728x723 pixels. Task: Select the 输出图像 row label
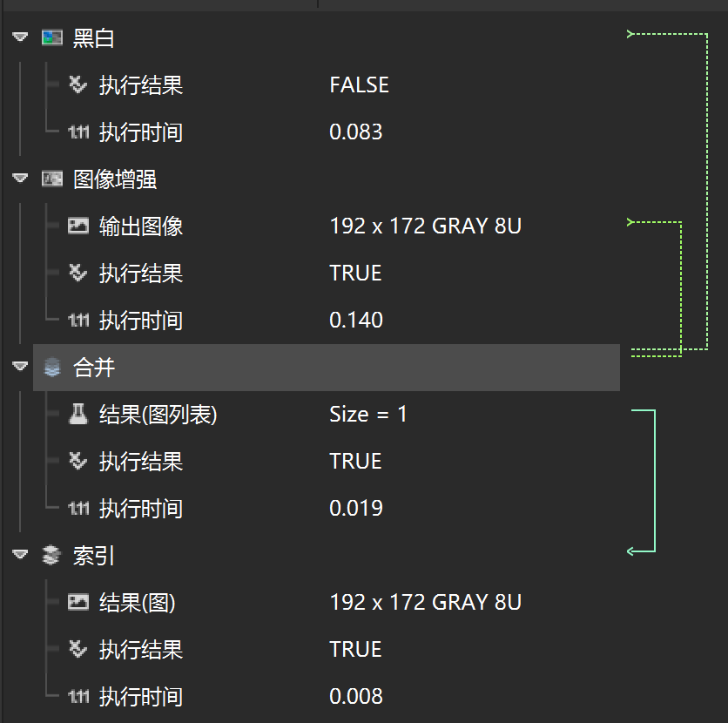(x=140, y=226)
